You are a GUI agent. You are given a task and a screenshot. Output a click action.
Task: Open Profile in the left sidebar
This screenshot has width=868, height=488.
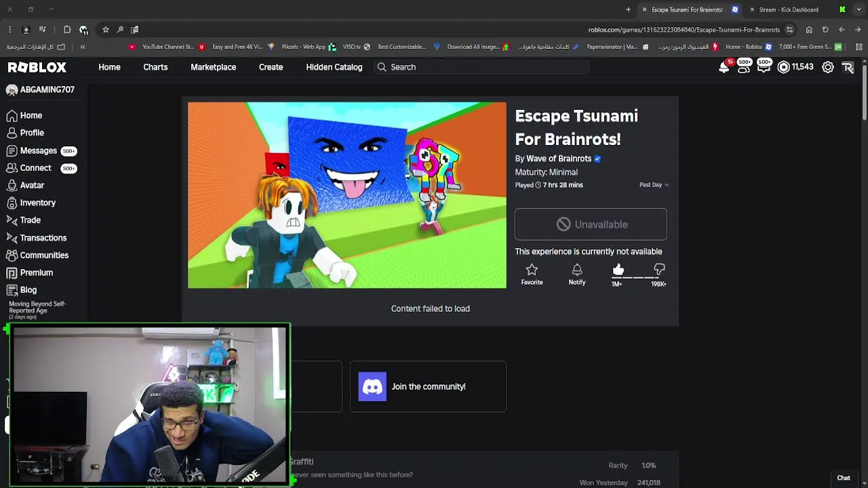click(x=26, y=133)
